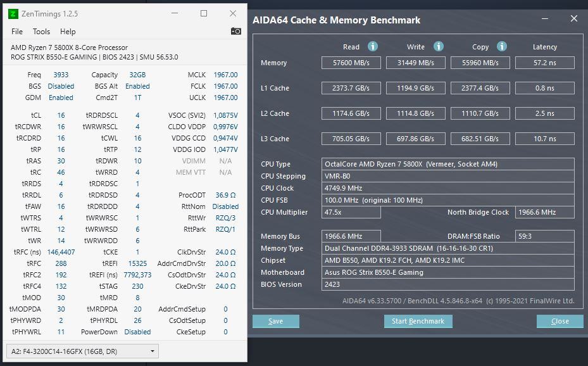Click the L2 Cache read value 1174.6 GB/s

tap(351, 113)
